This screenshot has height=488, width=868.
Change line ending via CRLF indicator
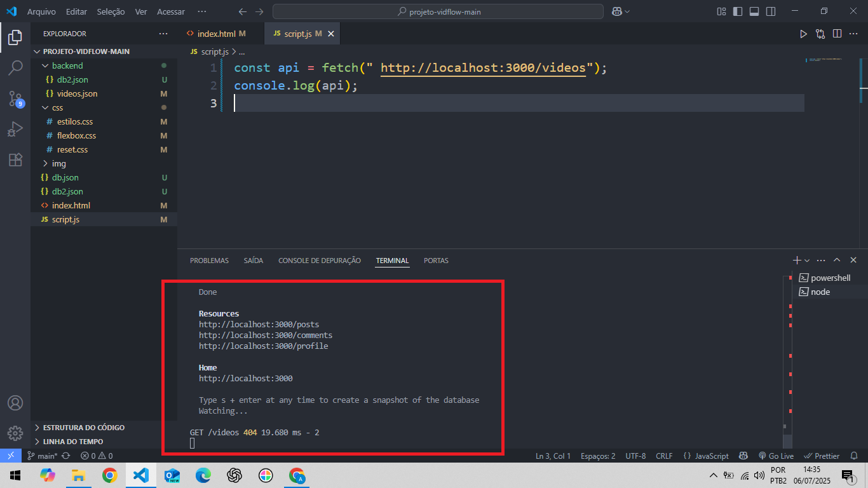(664, 456)
